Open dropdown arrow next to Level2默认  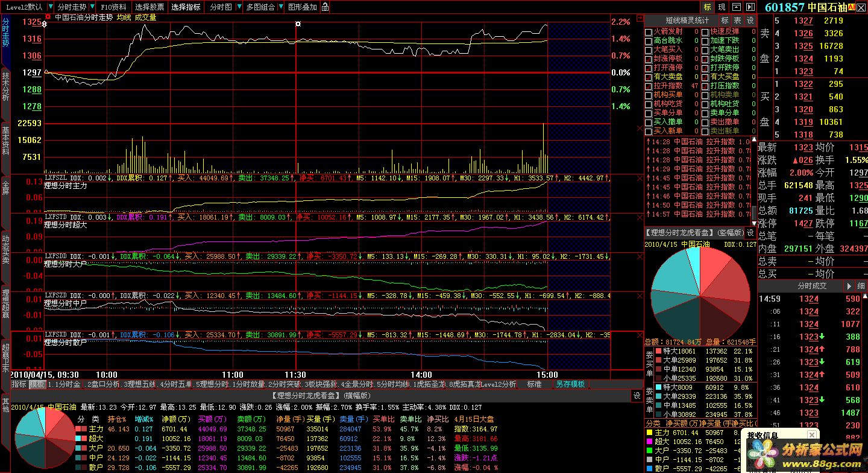point(49,7)
